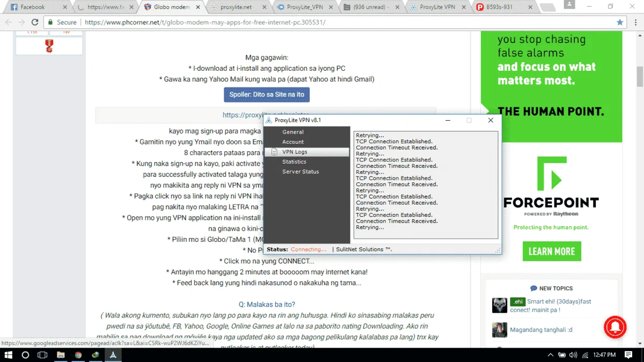Click the browser back arrow

(x=9, y=23)
